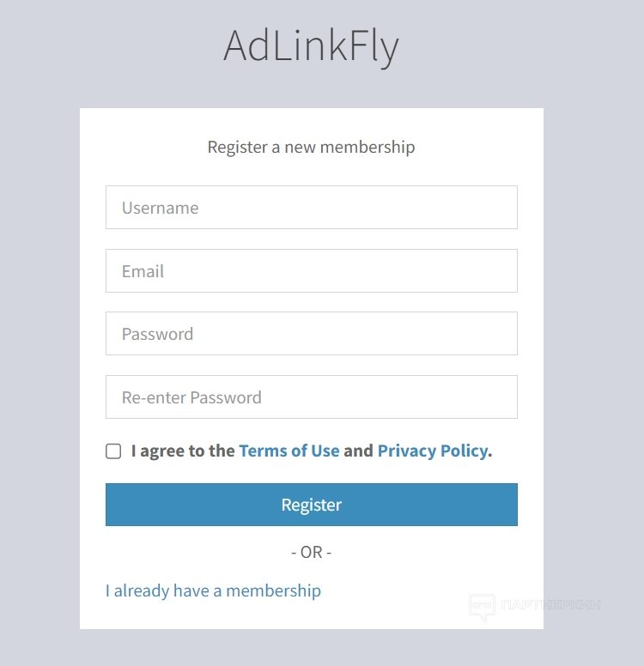This screenshot has width=644, height=666.
Task: Click the - OR - separator text
Action: pos(311,552)
